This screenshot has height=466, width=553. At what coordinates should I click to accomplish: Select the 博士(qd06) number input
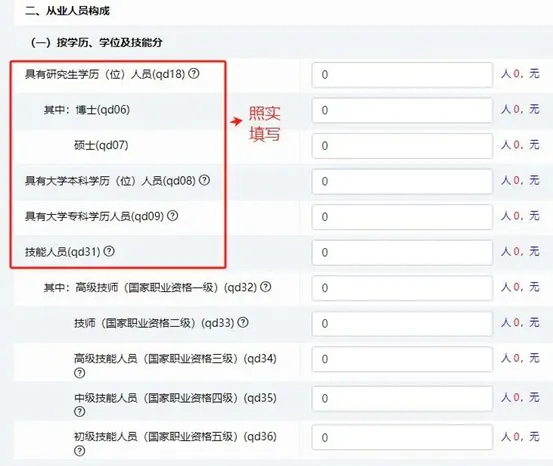(x=402, y=110)
